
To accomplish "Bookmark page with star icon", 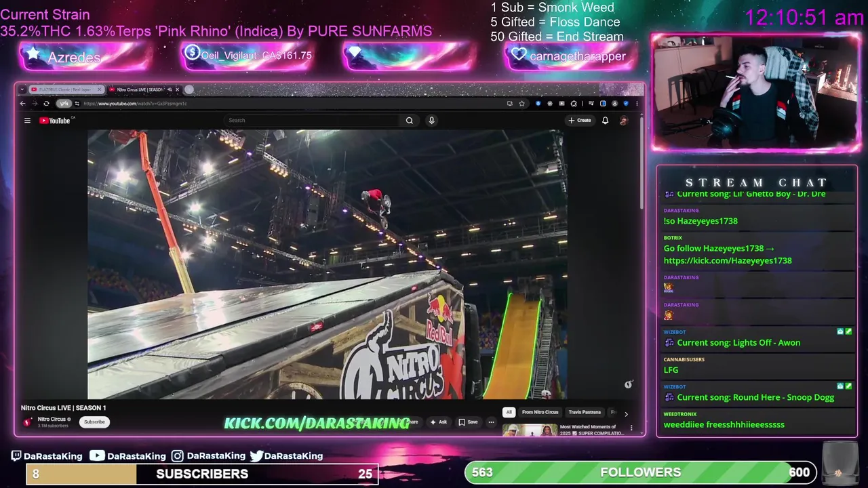I will point(521,104).
